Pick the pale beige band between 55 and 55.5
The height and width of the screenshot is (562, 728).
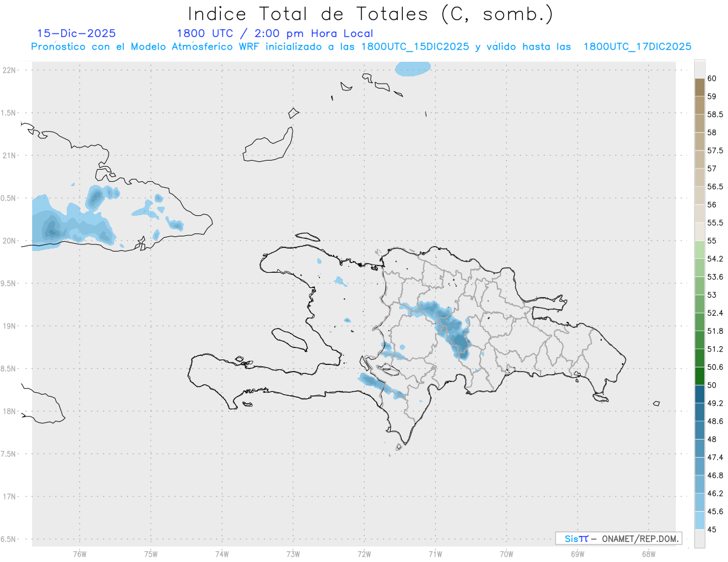(699, 232)
